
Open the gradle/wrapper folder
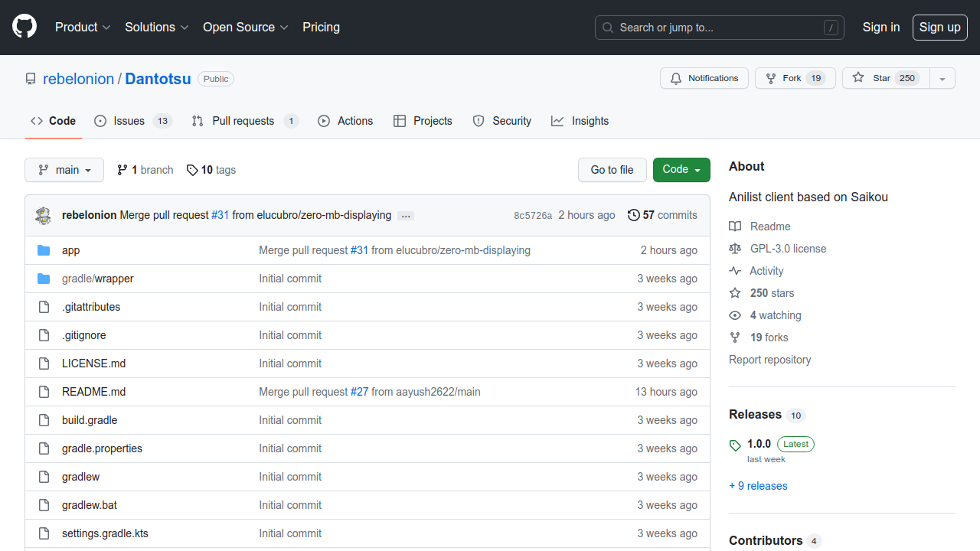[98, 279]
